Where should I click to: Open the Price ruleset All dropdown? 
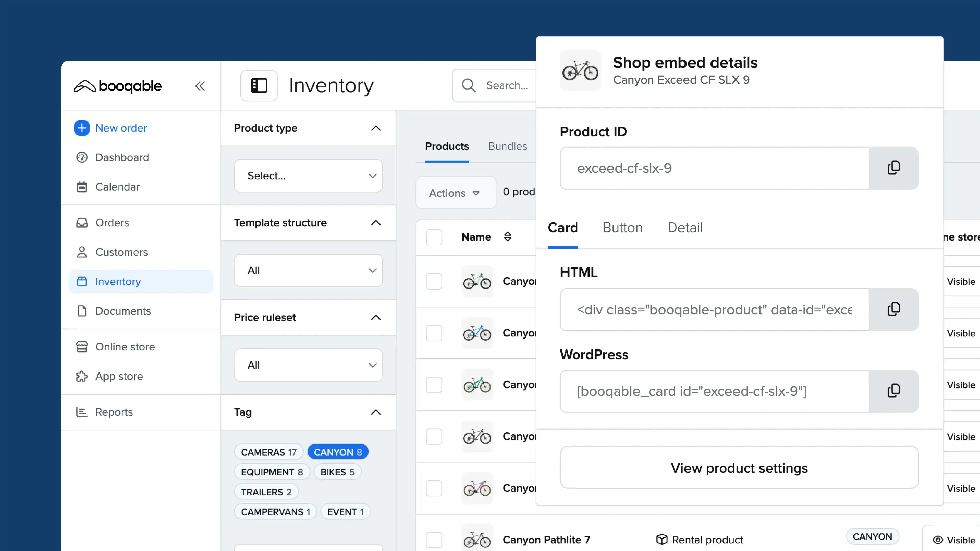tap(308, 365)
